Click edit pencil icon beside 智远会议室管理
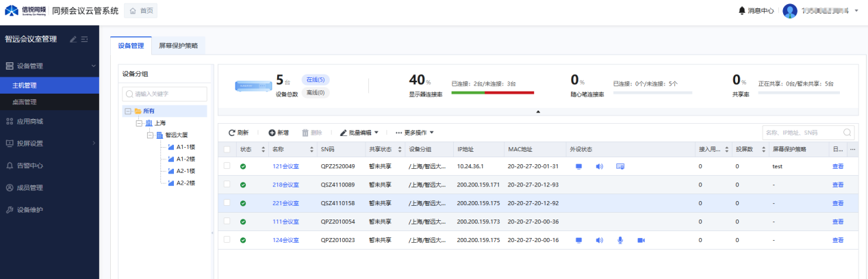The height and width of the screenshot is (279, 868). (73, 39)
